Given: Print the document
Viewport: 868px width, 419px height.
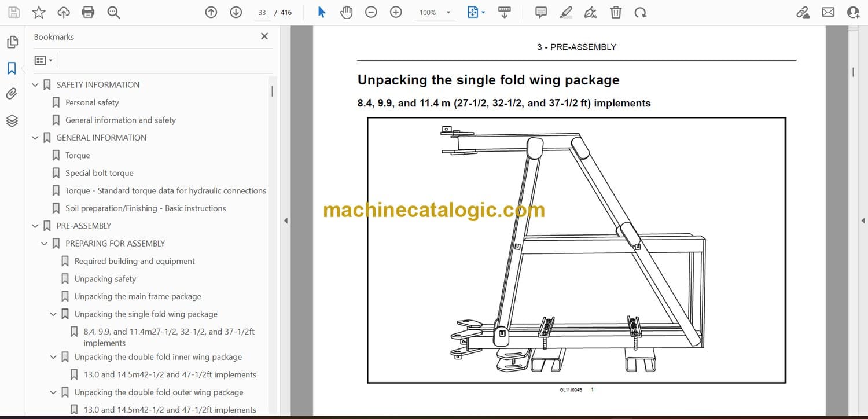Looking at the screenshot, I should pyautogui.click(x=88, y=12).
